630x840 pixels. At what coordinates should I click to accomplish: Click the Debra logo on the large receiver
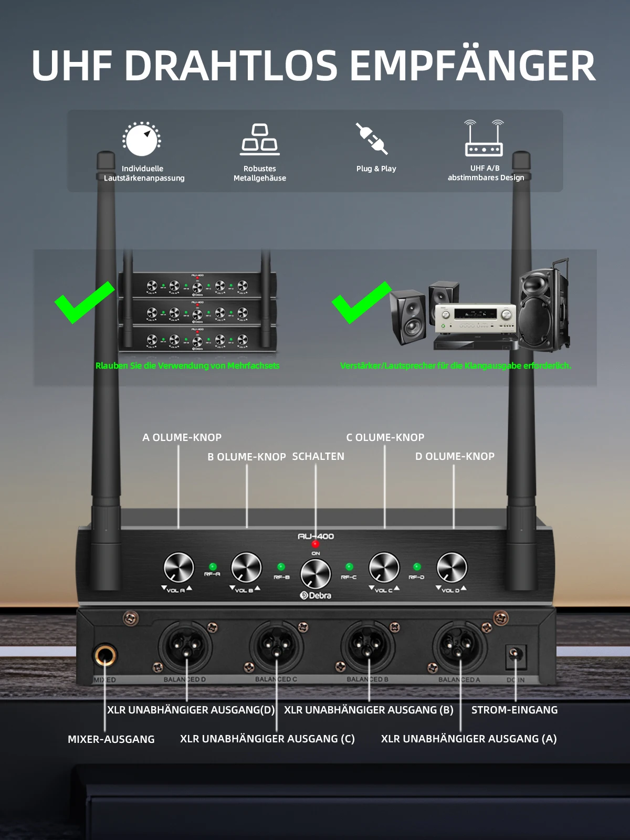pos(316,595)
